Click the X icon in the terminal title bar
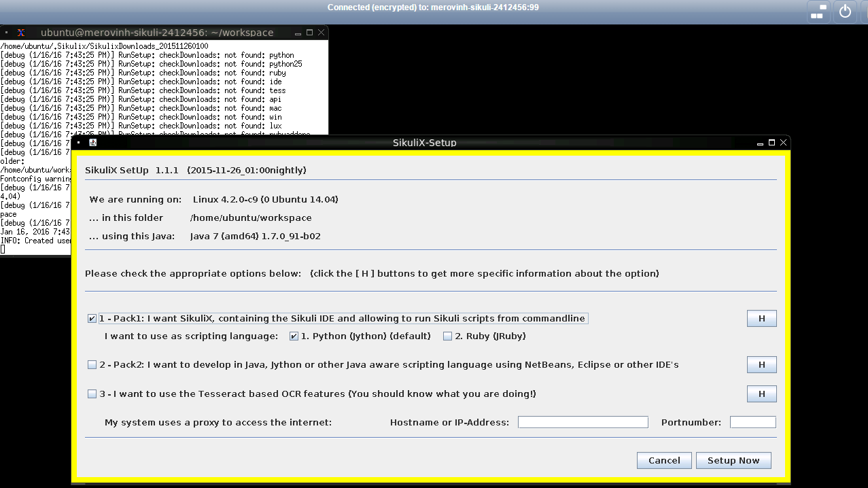Screen dimensions: 868x488 tap(21, 32)
